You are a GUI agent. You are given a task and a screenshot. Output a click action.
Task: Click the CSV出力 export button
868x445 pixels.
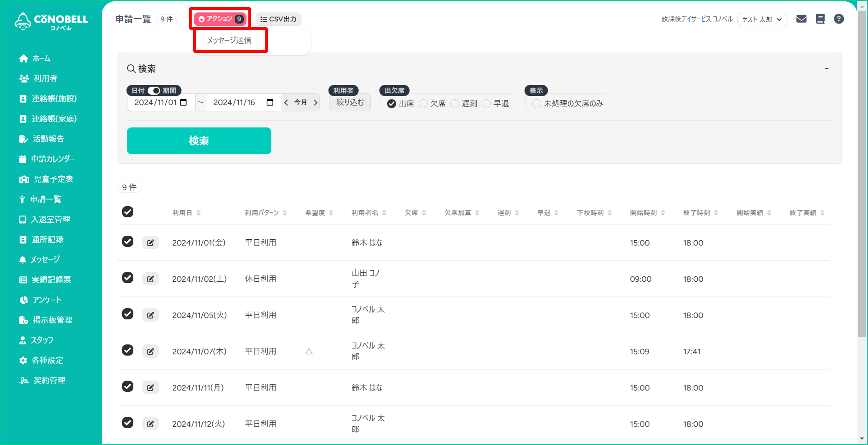tap(278, 19)
